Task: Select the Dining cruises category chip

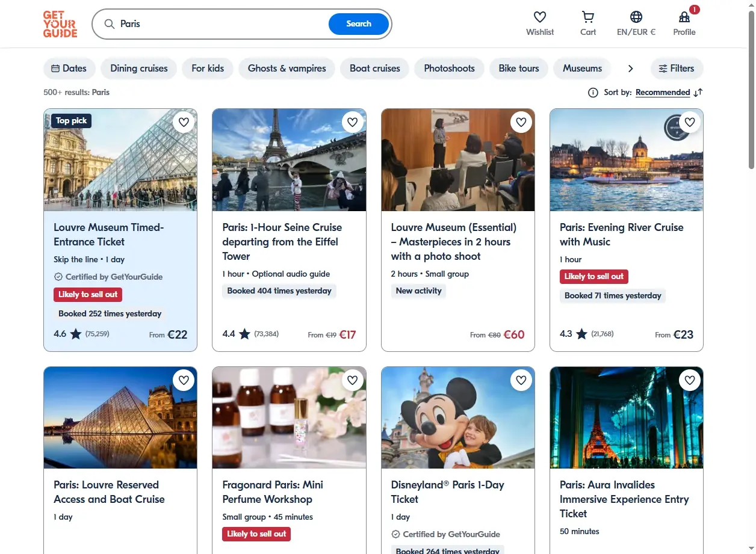Action: [139, 69]
